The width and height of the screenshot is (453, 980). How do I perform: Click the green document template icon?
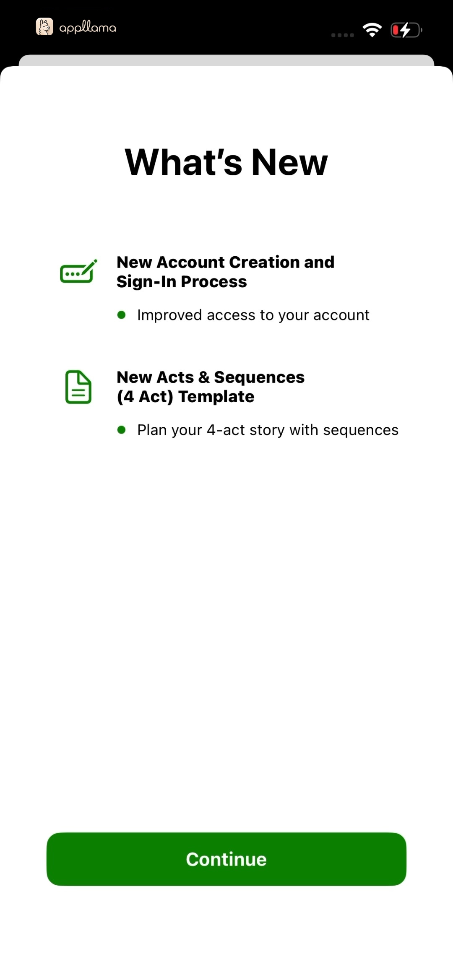coord(78,387)
